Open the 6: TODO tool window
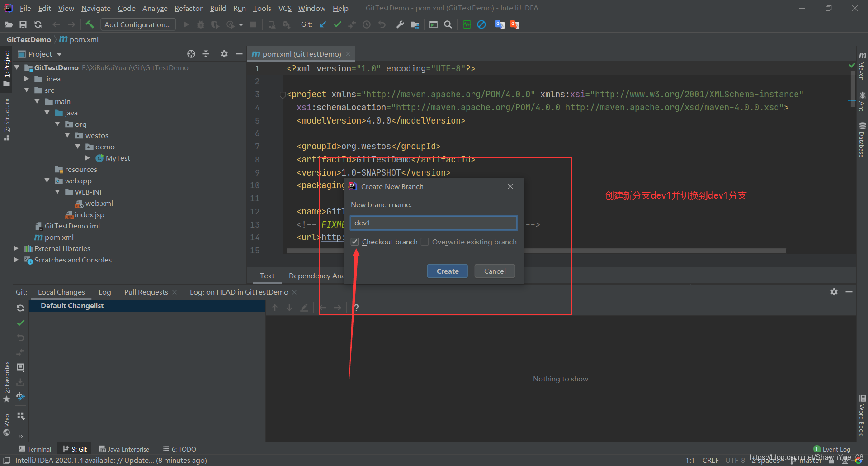868x466 pixels. [179, 449]
